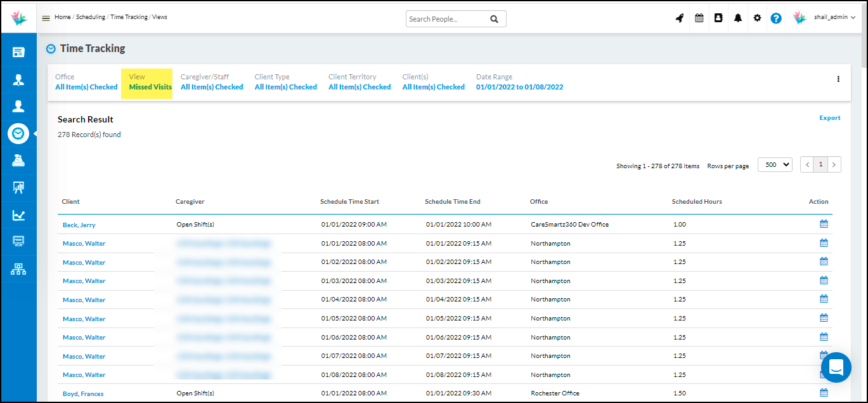
Task: Click the Scheduling breadcrumb
Action: 91,17
